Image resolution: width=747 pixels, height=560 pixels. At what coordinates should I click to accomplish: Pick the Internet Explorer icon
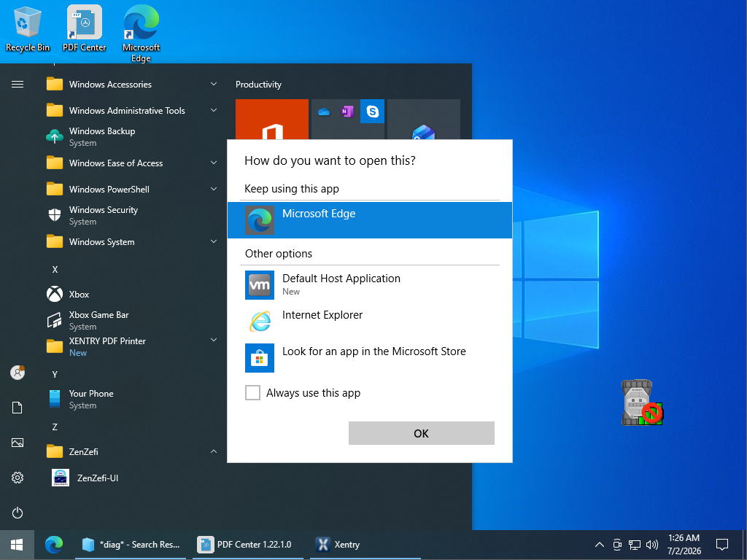pyautogui.click(x=260, y=322)
